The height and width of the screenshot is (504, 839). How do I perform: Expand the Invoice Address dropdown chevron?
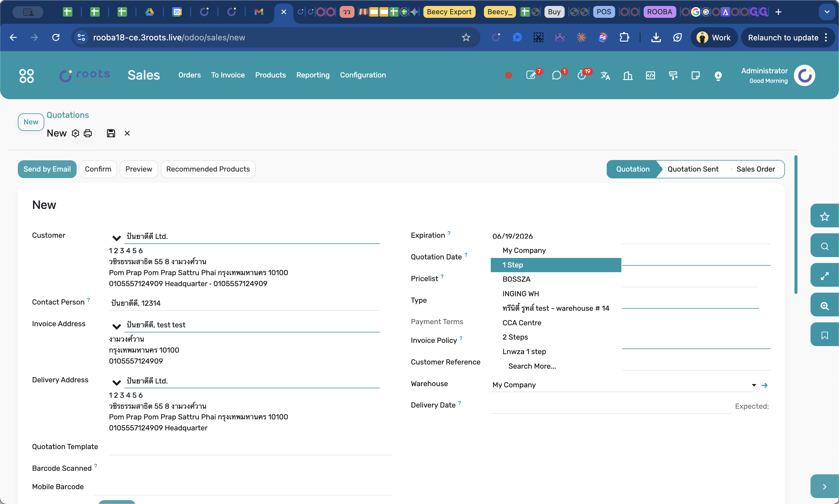[x=116, y=327]
